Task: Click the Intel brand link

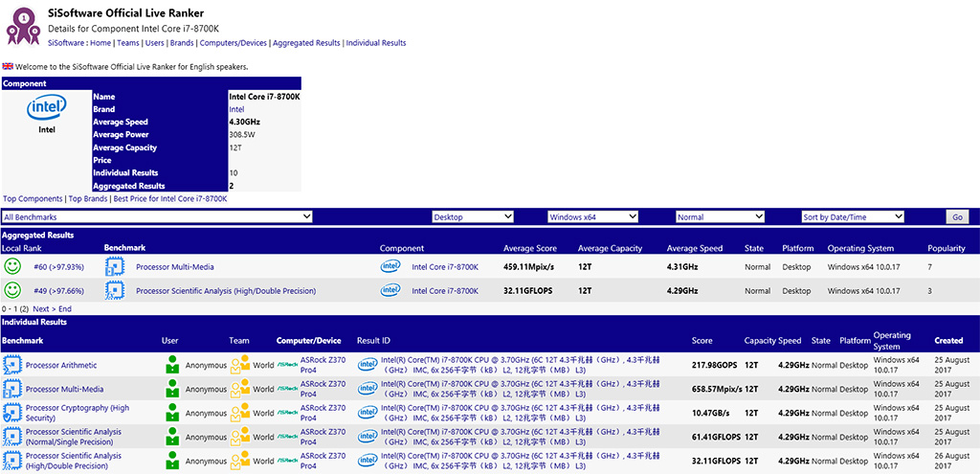Action: click(x=236, y=110)
